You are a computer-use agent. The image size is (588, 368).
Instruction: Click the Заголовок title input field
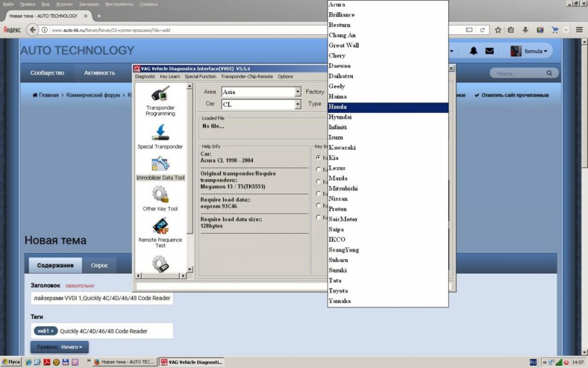click(102, 298)
